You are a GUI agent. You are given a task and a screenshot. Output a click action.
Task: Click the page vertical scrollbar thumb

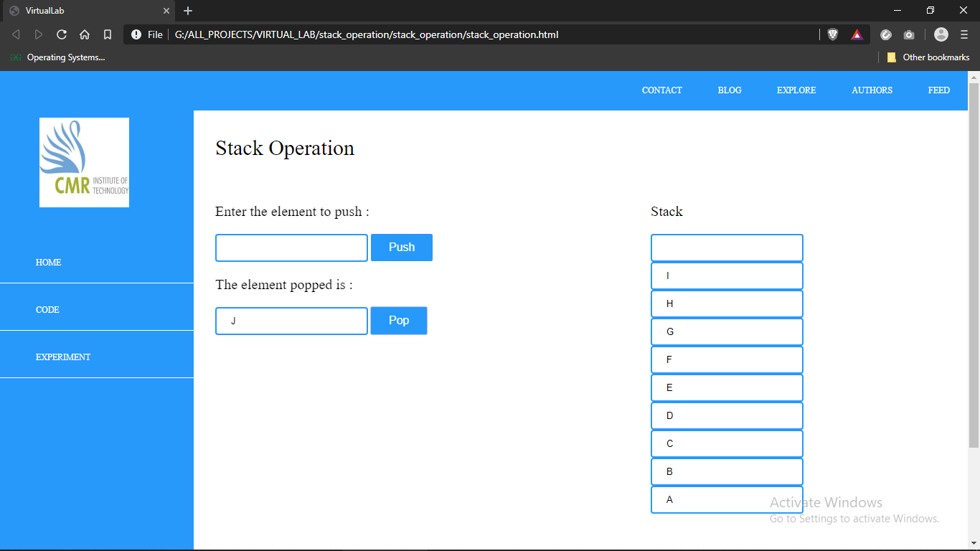pyautogui.click(x=974, y=265)
